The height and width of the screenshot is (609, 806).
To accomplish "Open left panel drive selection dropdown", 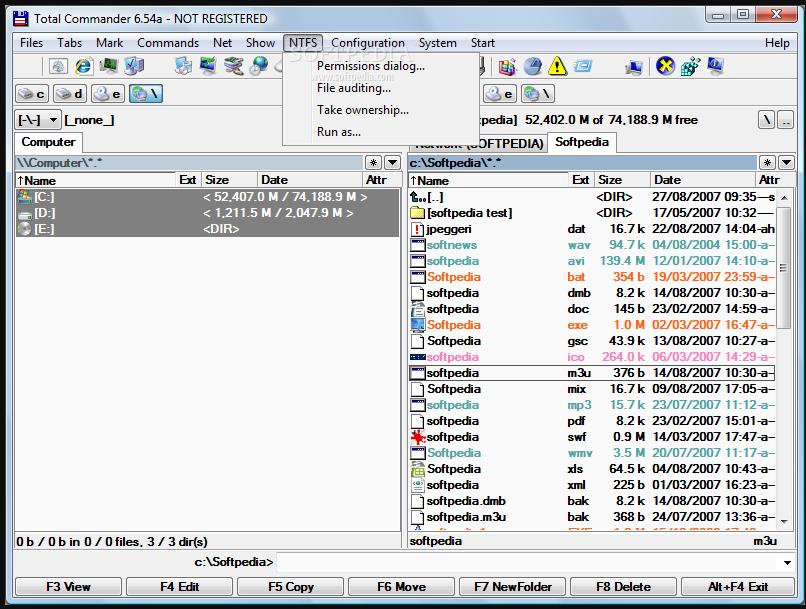I will (38, 120).
